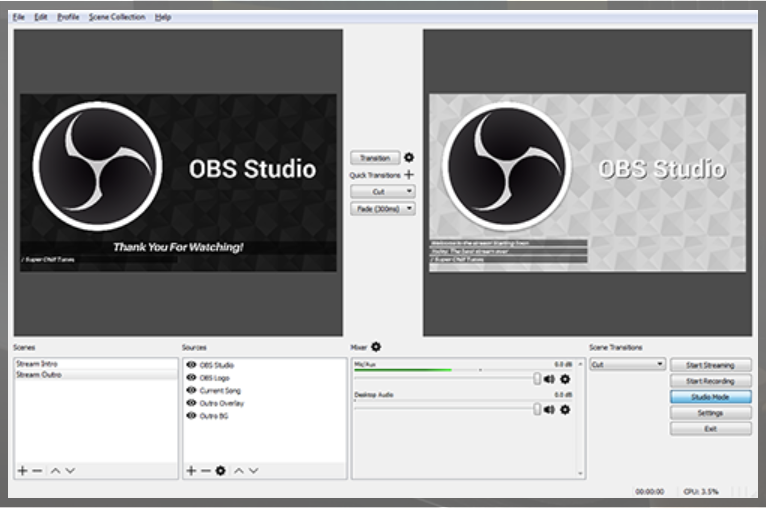Open the File menu
Viewport: 766px width, 508px height.
click(19, 17)
